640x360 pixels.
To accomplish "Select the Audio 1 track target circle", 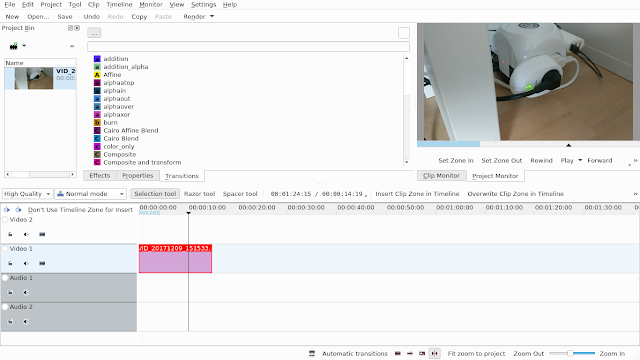I will (5, 278).
